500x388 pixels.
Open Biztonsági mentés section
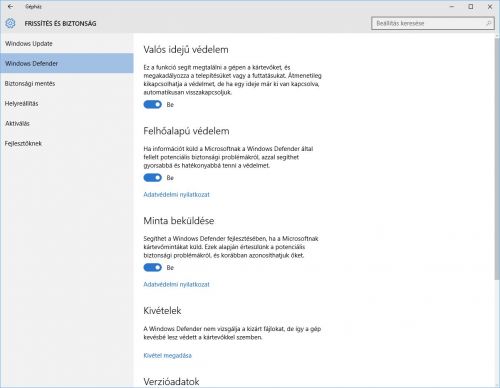point(67,83)
